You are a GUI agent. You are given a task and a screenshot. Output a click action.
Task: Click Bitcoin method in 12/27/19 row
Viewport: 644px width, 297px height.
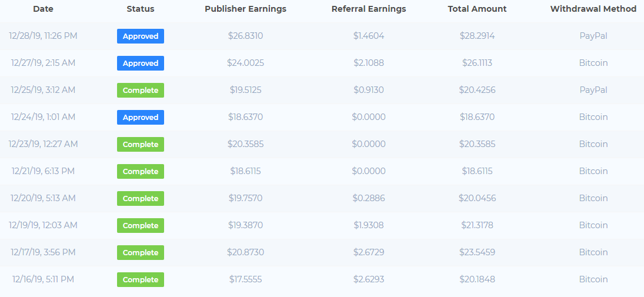[593, 63]
